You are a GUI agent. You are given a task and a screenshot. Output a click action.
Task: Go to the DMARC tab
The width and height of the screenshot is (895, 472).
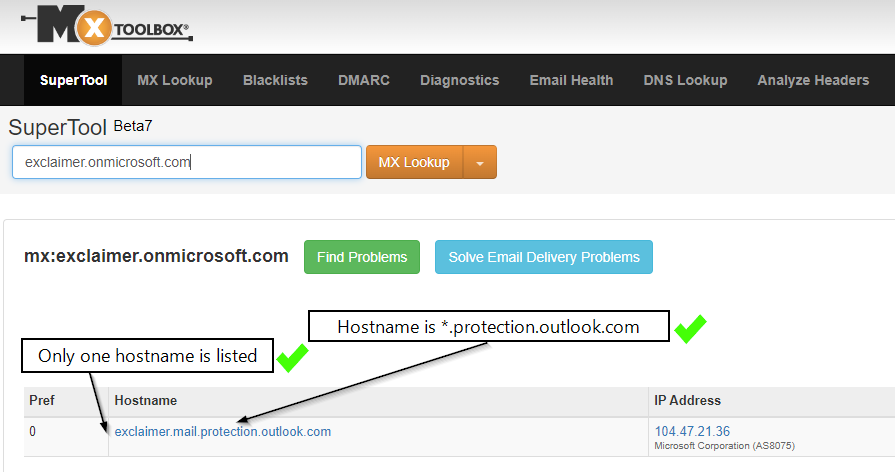click(x=364, y=80)
